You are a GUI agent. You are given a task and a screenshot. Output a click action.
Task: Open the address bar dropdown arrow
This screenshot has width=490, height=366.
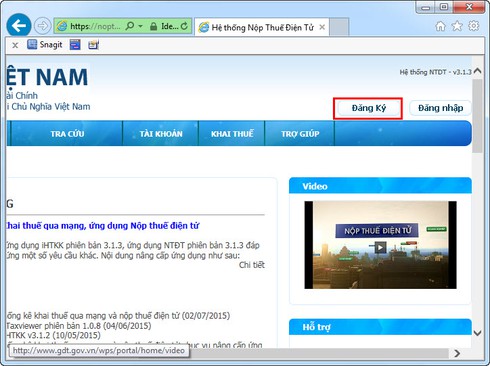(x=140, y=26)
